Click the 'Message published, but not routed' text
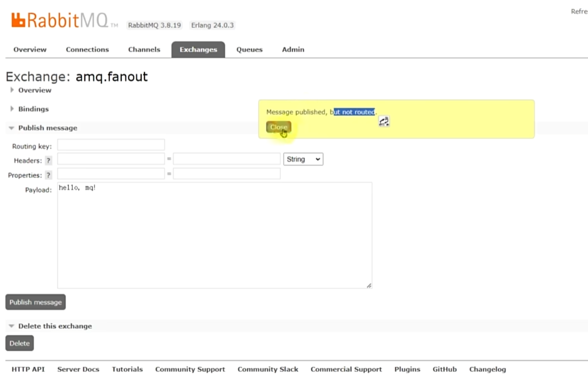This screenshot has height=379, width=588. tap(321, 112)
